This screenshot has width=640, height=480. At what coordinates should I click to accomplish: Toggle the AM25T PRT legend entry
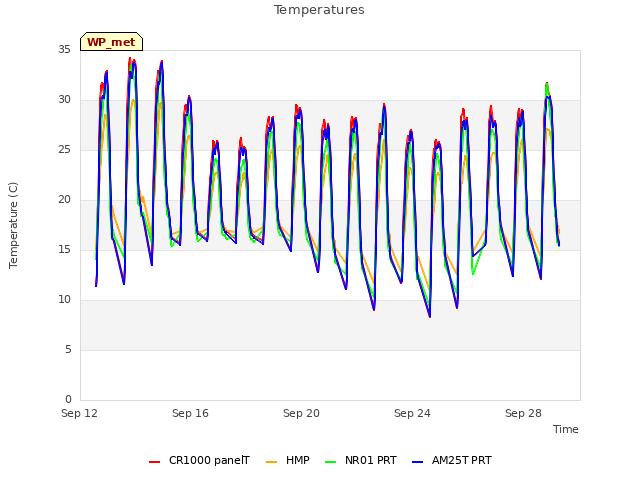[452, 460]
